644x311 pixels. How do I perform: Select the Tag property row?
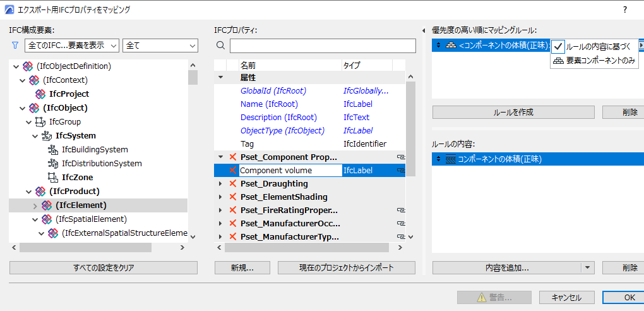click(309, 144)
